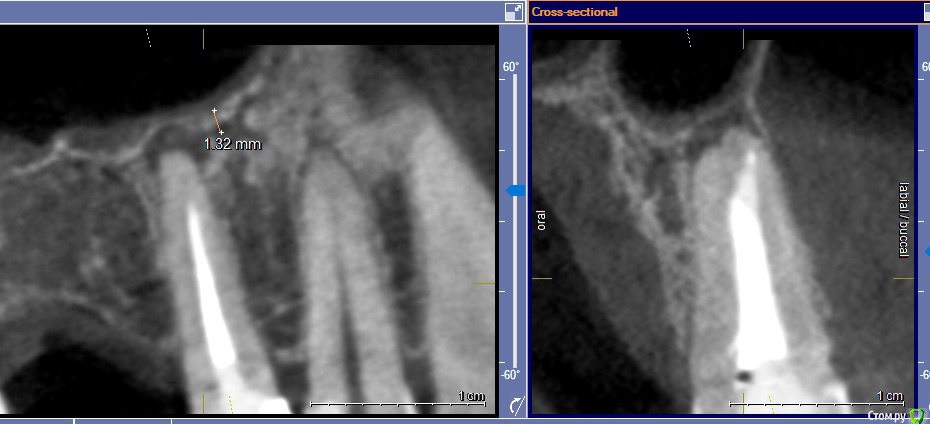930x424 pixels.
Task: Click the -60° label at slider bottom
Action: pos(511,375)
